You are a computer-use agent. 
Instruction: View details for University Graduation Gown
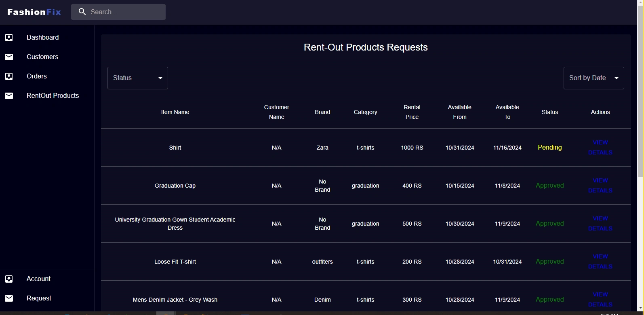[x=600, y=224]
